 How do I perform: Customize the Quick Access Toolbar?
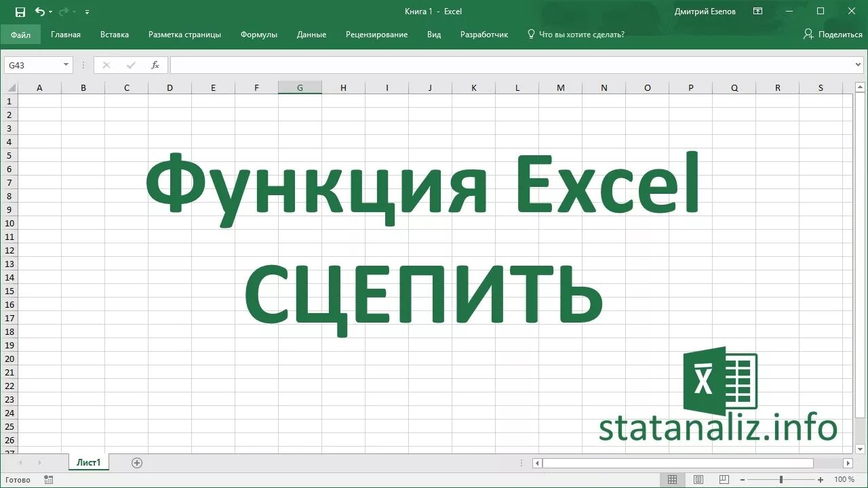pos(87,12)
